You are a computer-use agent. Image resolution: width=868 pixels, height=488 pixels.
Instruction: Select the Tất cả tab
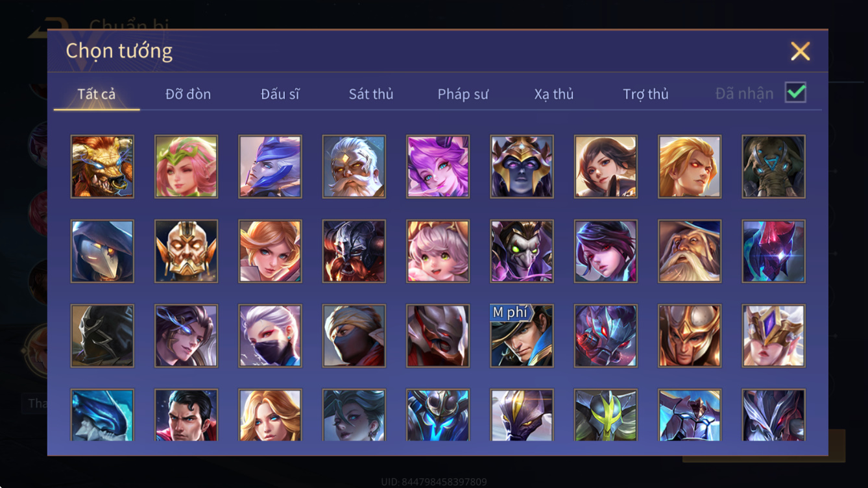pyautogui.click(x=97, y=94)
